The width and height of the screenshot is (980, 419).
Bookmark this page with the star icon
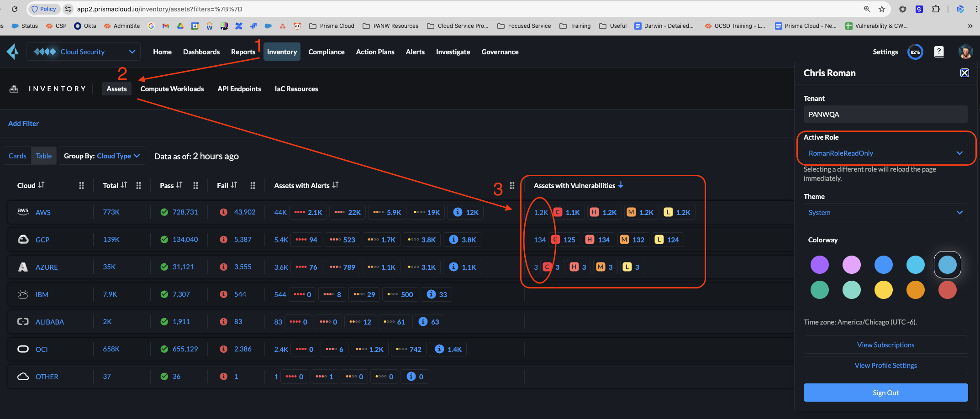pyautogui.click(x=882, y=9)
